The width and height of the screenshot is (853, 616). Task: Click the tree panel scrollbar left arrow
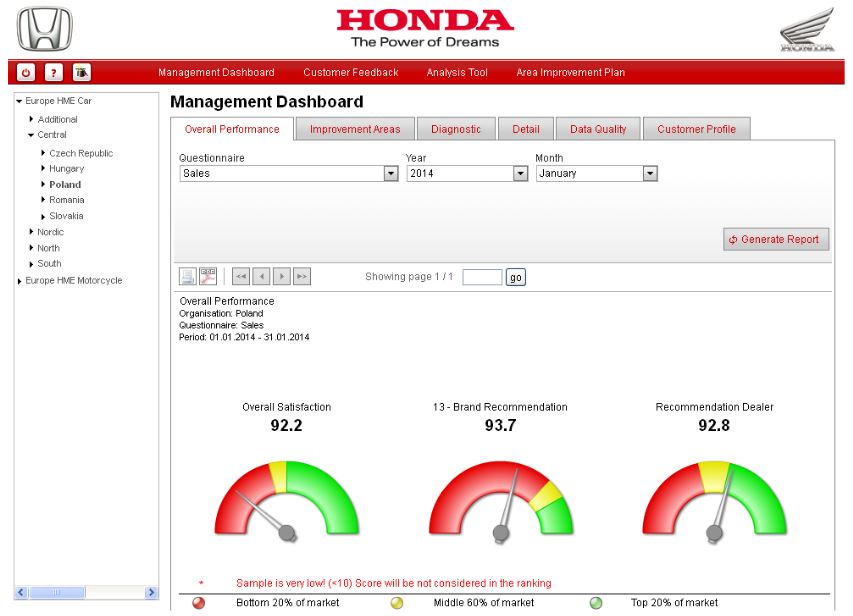point(21,592)
